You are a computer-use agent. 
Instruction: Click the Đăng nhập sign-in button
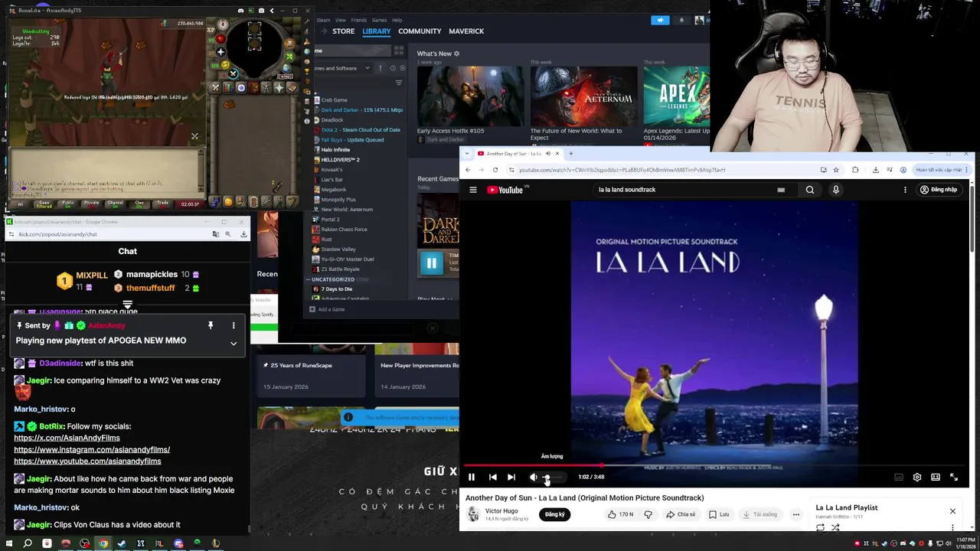pos(939,190)
